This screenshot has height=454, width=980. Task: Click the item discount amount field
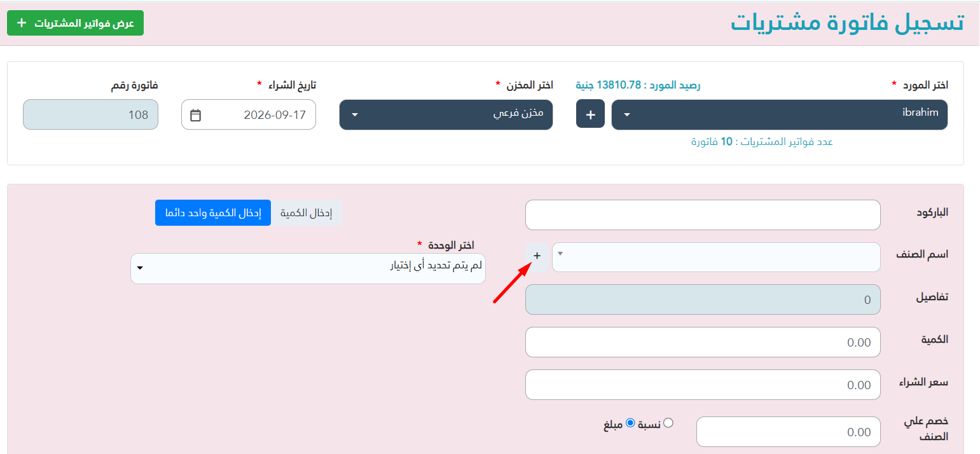pyautogui.click(x=789, y=432)
